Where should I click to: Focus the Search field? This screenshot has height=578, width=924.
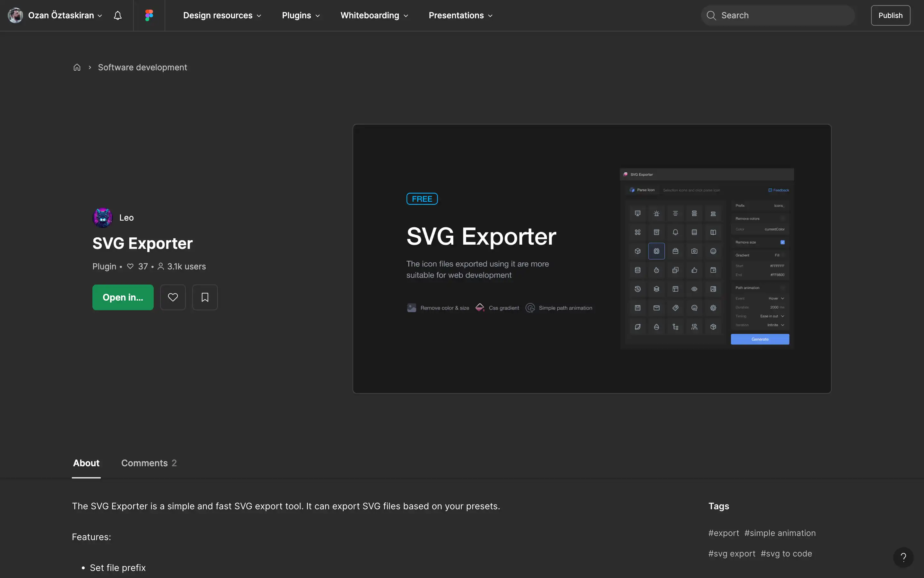pos(777,15)
